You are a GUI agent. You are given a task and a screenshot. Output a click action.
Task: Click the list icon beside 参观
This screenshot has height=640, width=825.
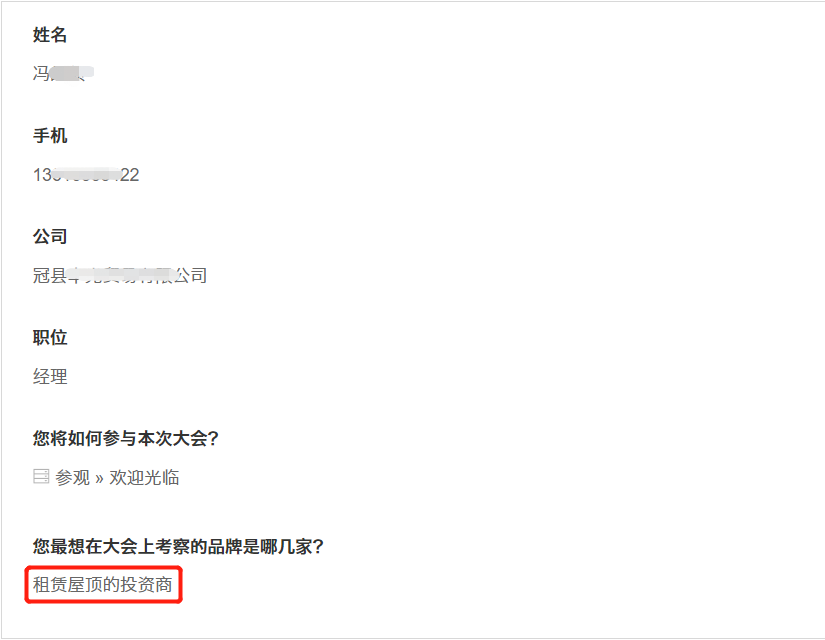[x=41, y=477]
